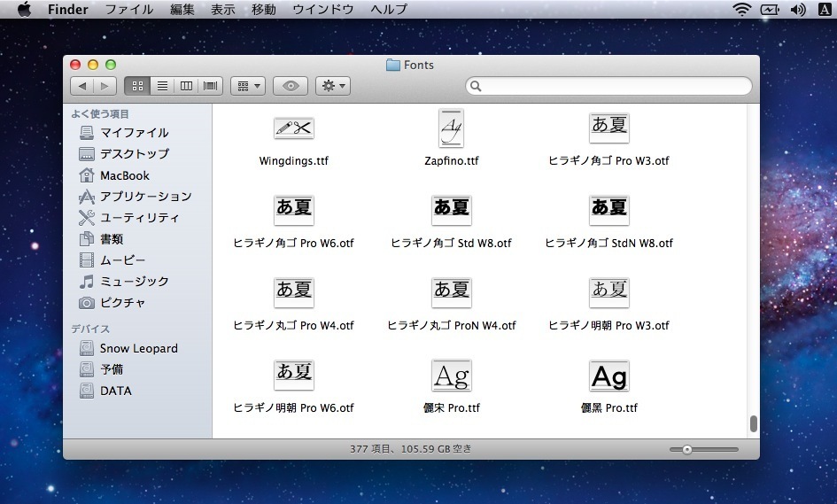This screenshot has height=504, width=837.
Task: Open the ウインドウ menu
Action: pyautogui.click(x=322, y=10)
